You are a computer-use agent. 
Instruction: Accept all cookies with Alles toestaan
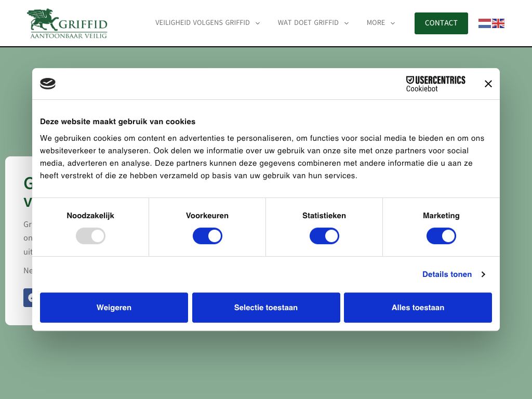[x=418, y=308]
